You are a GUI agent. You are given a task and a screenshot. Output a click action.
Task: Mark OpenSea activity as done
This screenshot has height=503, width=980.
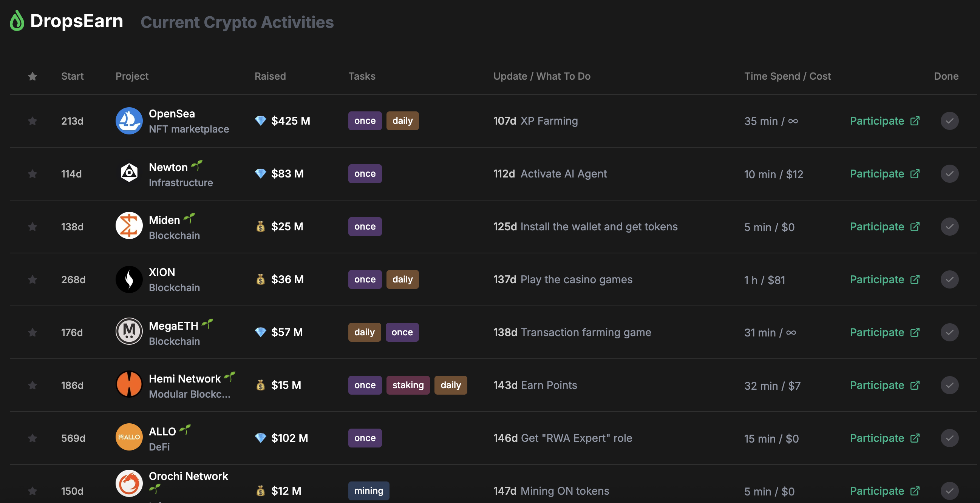(x=949, y=121)
